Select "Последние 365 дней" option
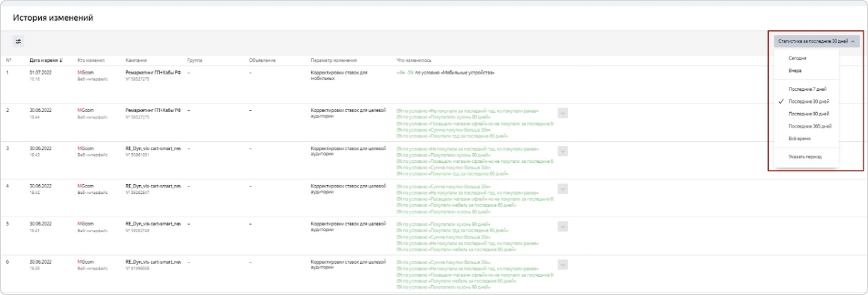This screenshot has width=868, height=295. (x=810, y=126)
